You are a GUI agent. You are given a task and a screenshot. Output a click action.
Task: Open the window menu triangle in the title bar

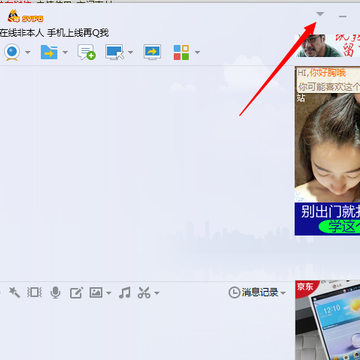click(320, 14)
